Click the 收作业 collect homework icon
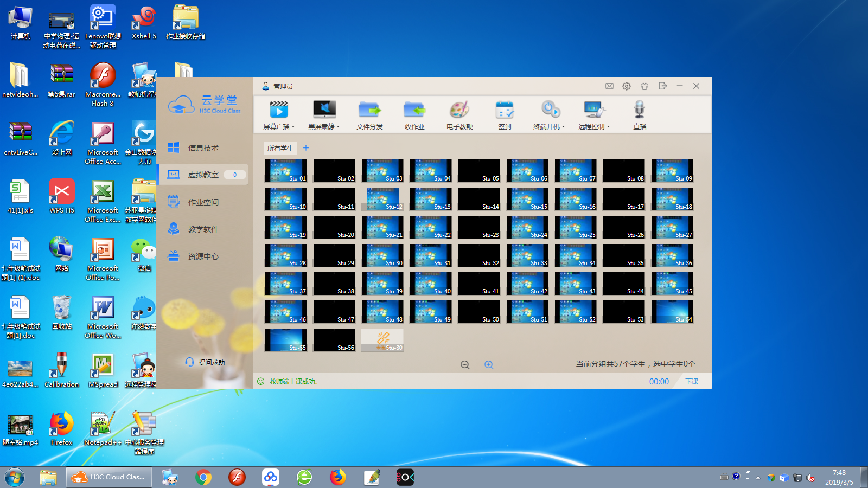The width and height of the screenshot is (868, 488). pyautogui.click(x=414, y=115)
